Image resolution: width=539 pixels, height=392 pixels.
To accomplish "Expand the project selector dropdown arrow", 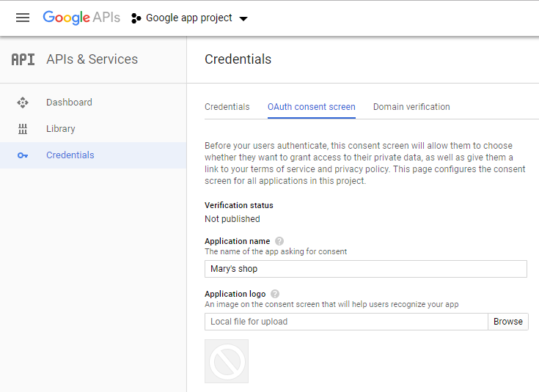I will coord(243,18).
